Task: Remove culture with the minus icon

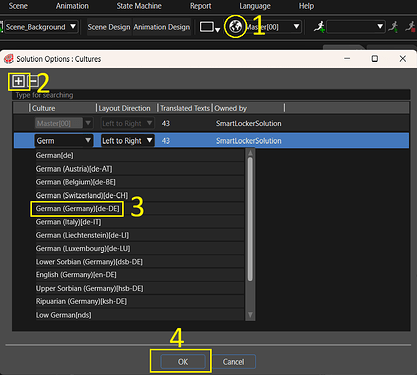Action: point(33,81)
